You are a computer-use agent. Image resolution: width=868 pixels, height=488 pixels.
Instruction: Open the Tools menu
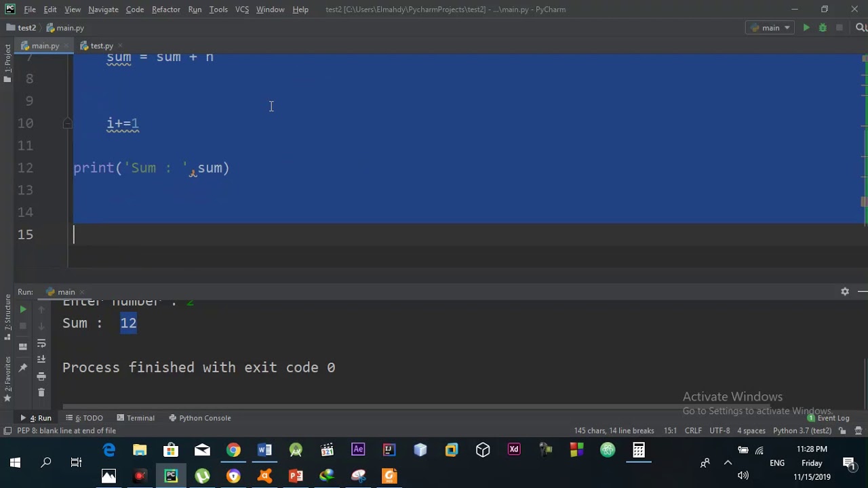click(x=218, y=9)
